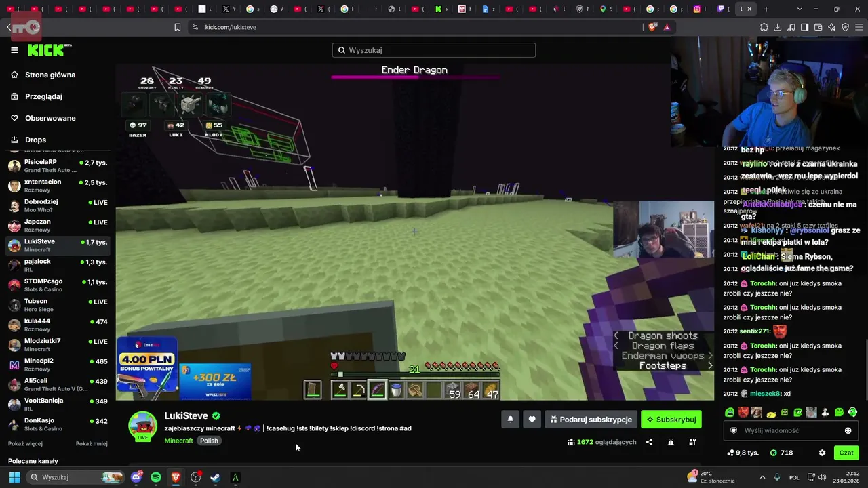Open the emoji picker in chat
Image resolution: width=868 pixels, height=488 pixels.
click(848, 430)
